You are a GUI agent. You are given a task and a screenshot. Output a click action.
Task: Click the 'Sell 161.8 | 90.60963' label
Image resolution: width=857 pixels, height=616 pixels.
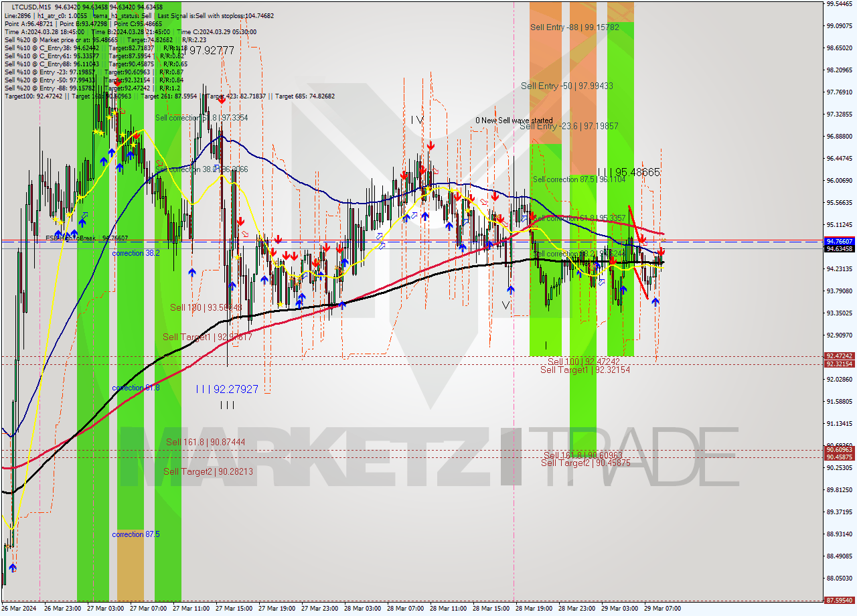pos(582,455)
